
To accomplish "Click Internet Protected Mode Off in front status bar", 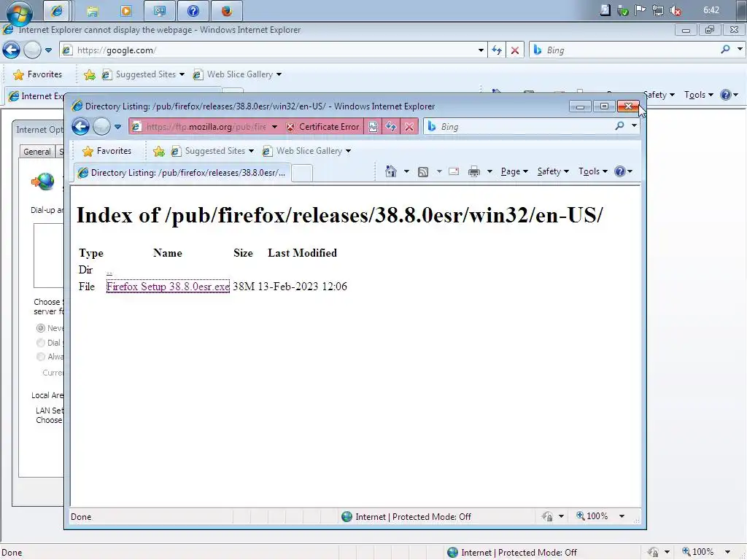I will tap(406, 517).
